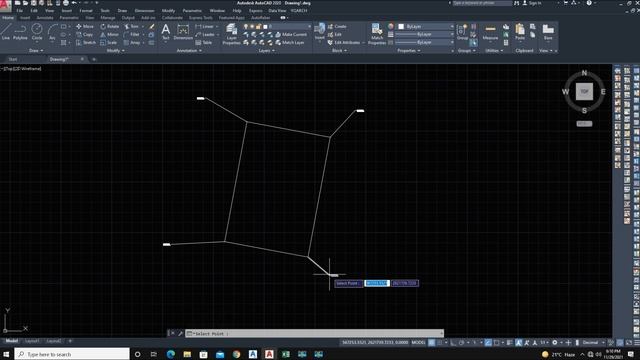
Task: Click the Insert block tool
Action: coord(320,32)
